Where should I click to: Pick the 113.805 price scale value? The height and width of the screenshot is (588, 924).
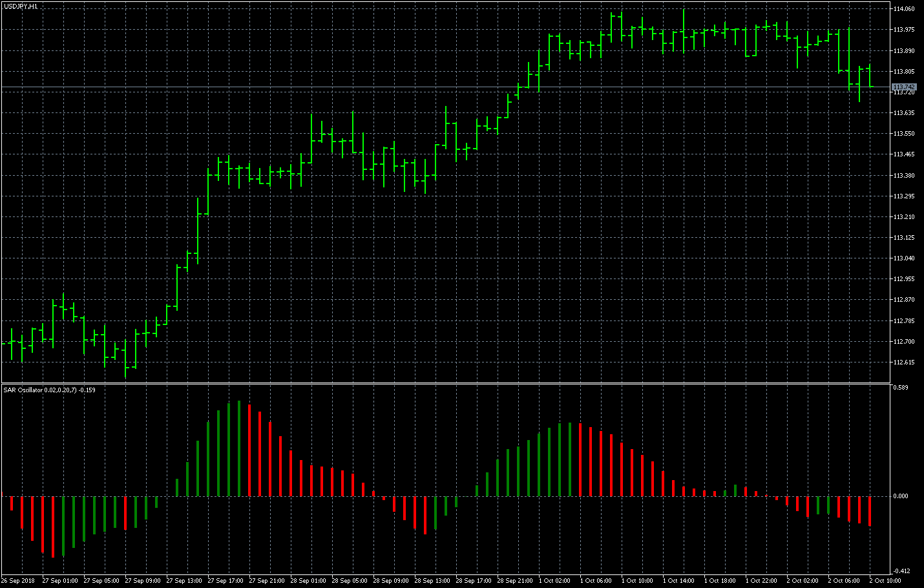903,71
